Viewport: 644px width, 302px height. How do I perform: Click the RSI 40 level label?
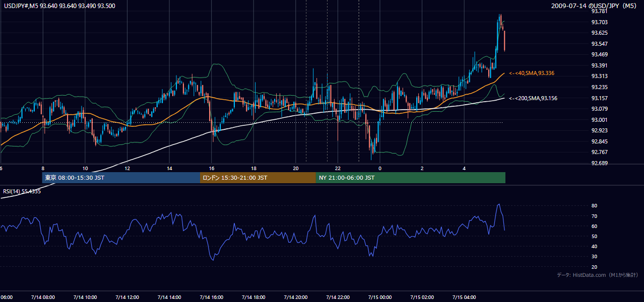tap(594, 246)
